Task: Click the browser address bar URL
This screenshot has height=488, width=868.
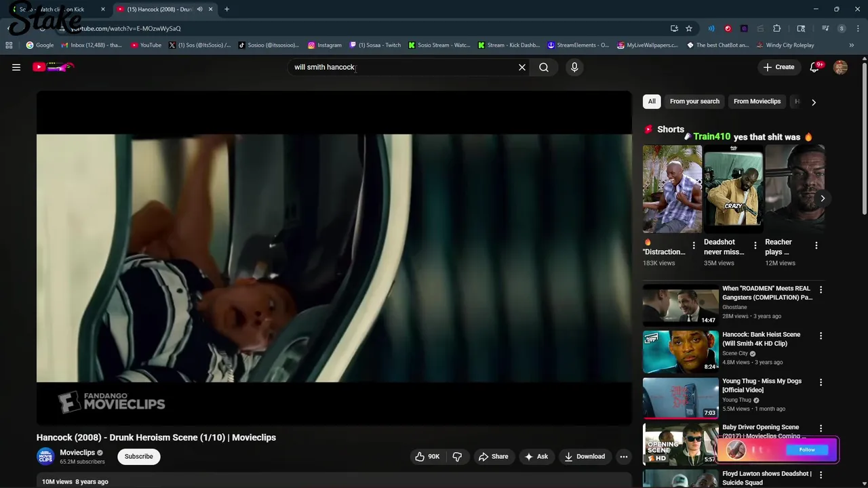Action: coord(125,28)
